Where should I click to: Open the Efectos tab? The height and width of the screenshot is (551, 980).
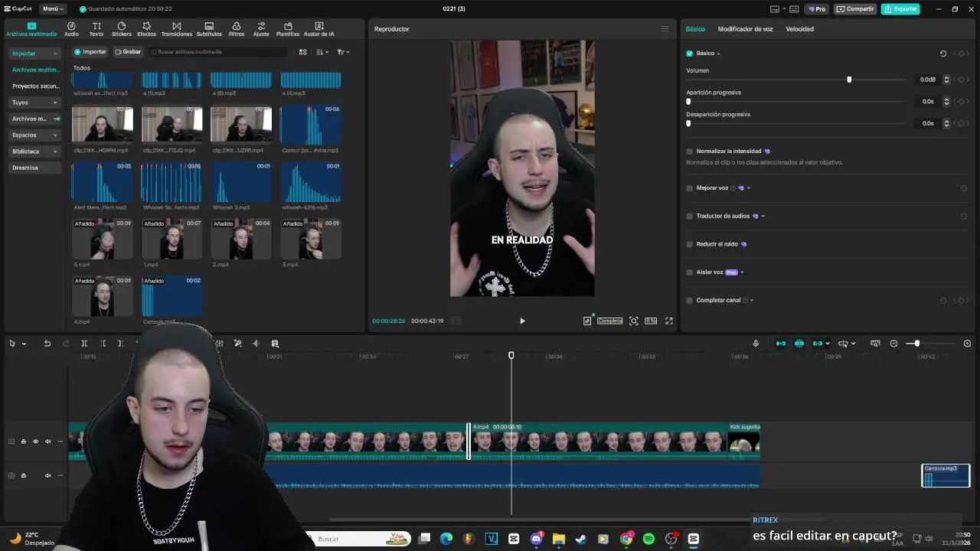tap(146, 29)
